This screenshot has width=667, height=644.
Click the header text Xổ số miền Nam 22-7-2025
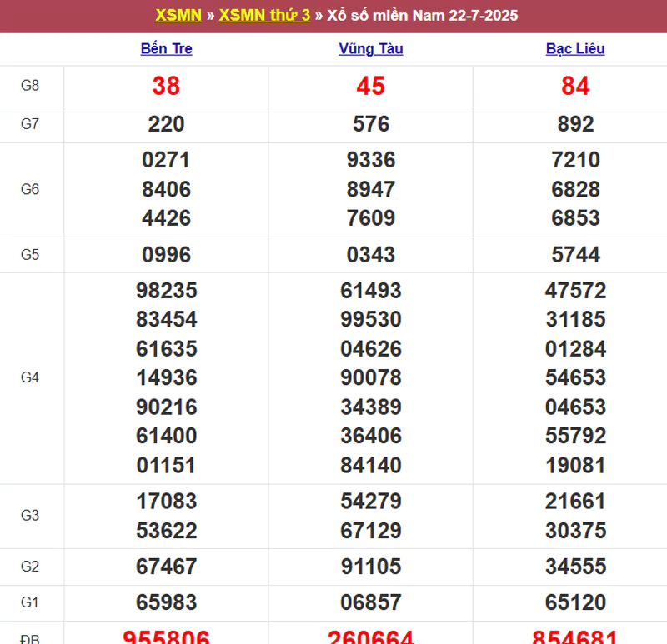tap(423, 15)
